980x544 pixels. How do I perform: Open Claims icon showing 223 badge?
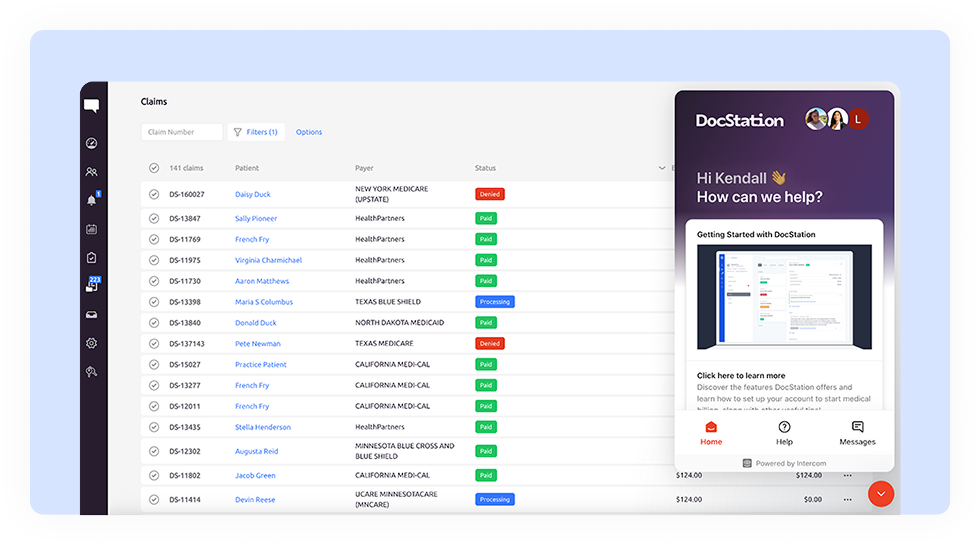click(91, 286)
